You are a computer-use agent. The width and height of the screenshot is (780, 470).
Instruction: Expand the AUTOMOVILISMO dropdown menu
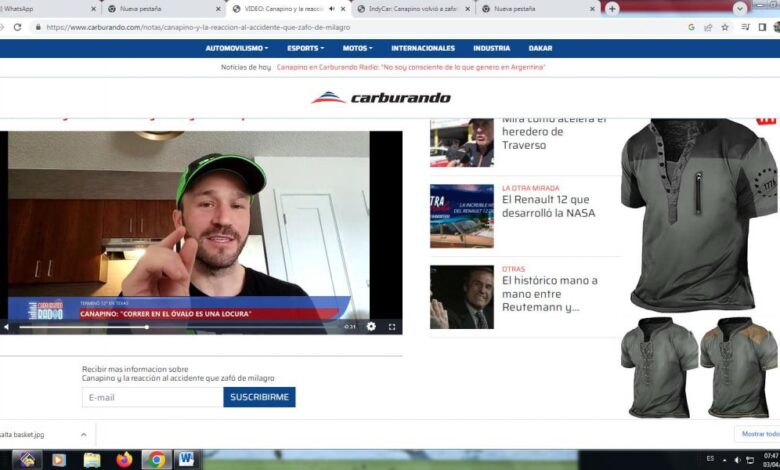(237, 48)
